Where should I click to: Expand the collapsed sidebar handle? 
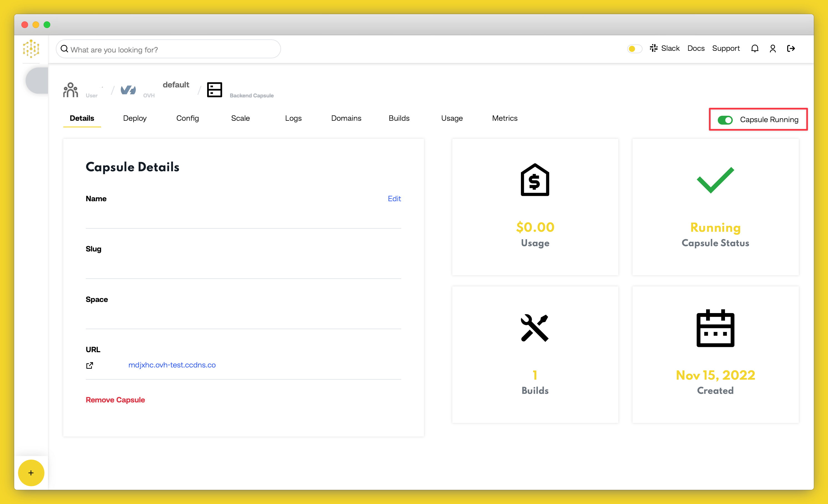pyautogui.click(x=37, y=80)
